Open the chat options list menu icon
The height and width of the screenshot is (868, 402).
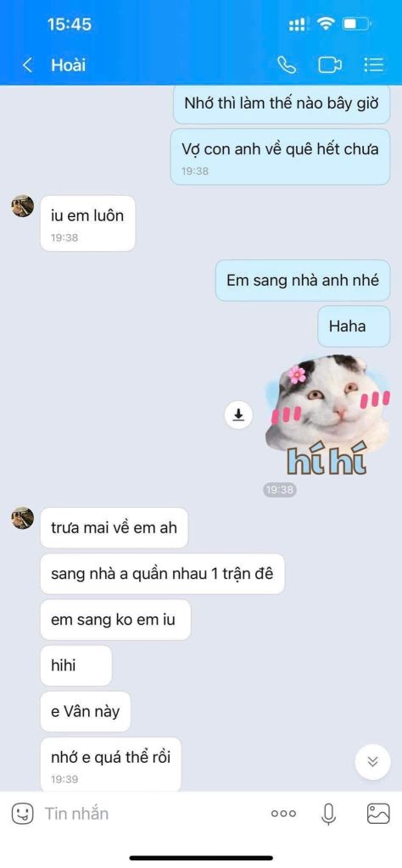374,65
